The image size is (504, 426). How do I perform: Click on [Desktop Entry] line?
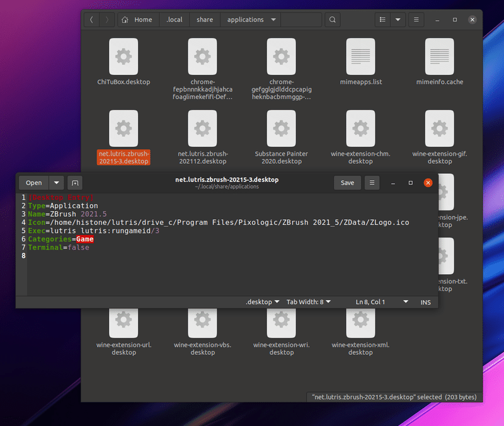tap(60, 197)
